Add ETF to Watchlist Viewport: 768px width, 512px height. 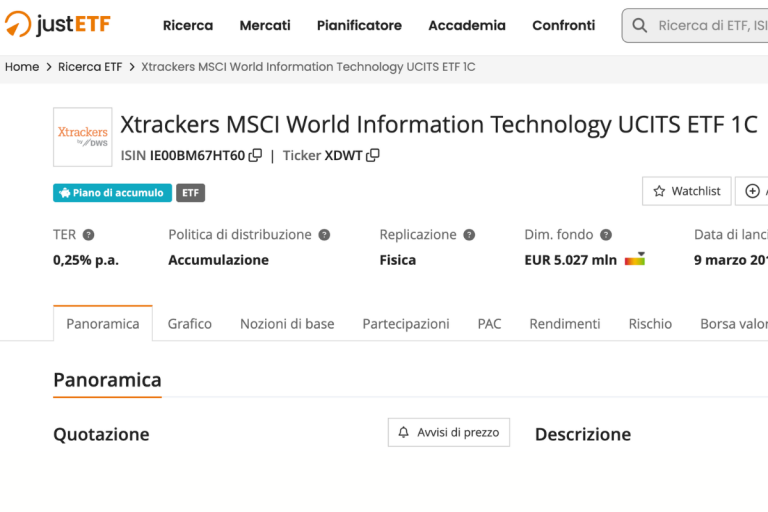[686, 191]
